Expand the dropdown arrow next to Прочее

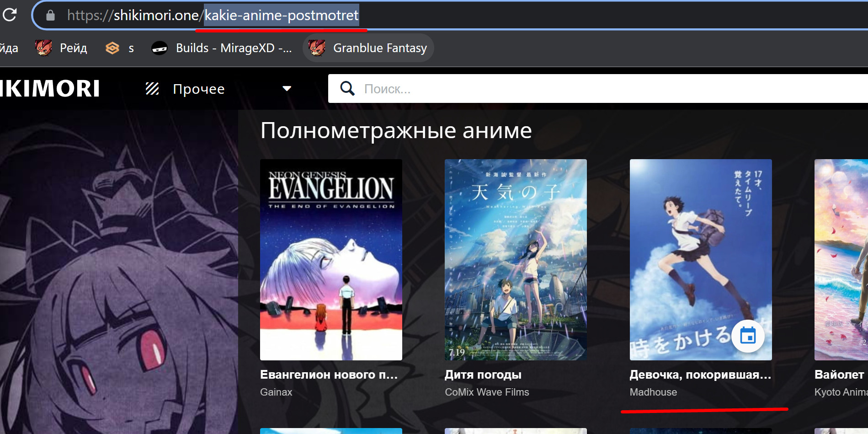287,89
